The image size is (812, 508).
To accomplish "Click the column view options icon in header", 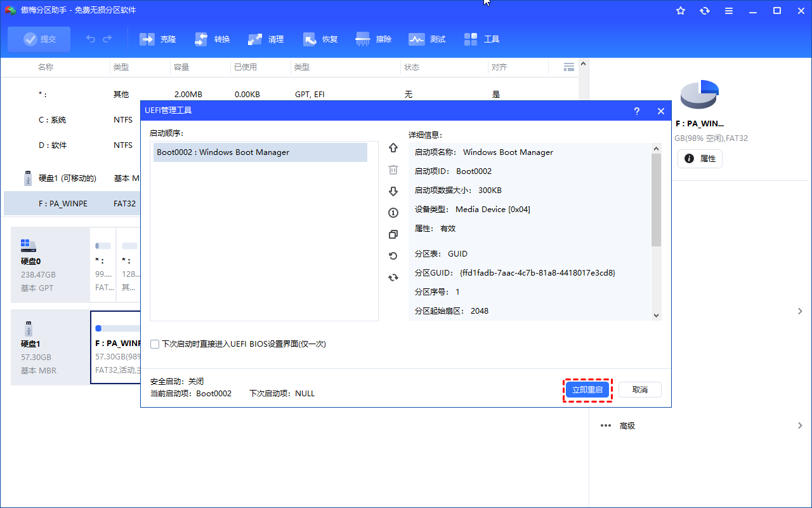I will click(x=569, y=67).
